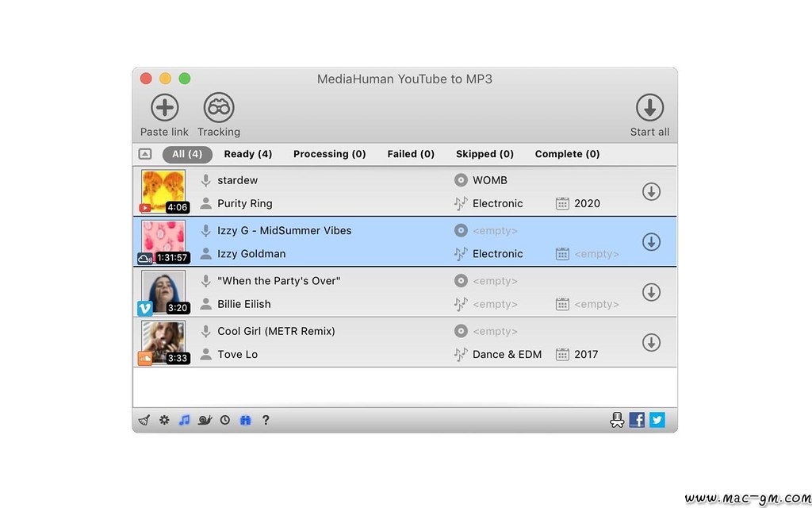
Task: Click the album name 'WOMB'
Action: [x=490, y=180]
